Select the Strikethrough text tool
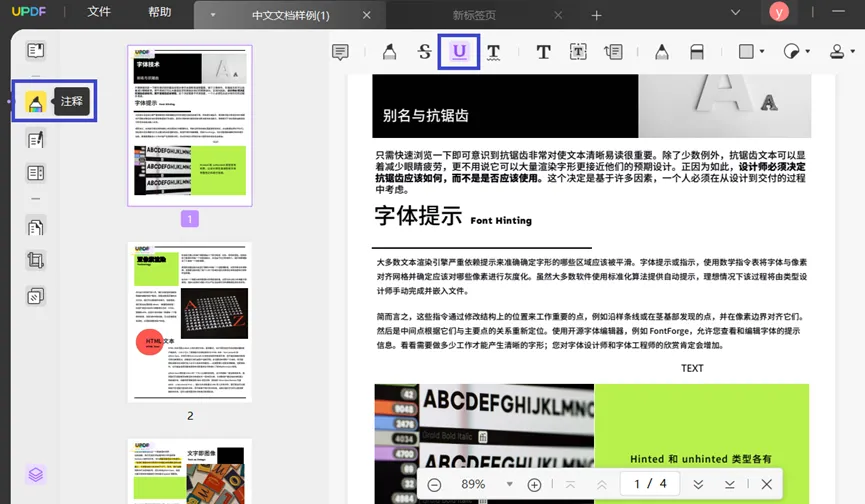Image resolution: width=865 pixels, height=504 pixels. [x=424, y=52]
